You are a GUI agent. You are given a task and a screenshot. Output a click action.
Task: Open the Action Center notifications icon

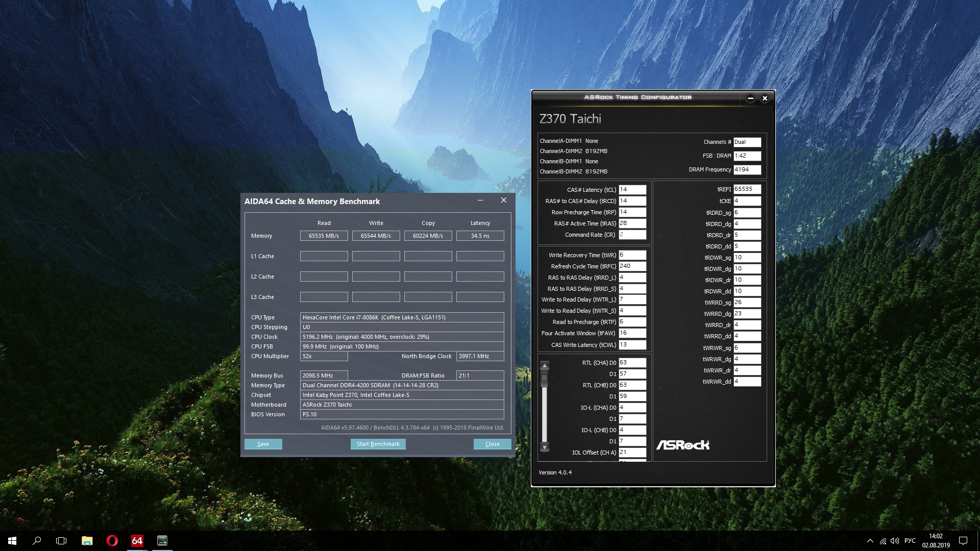click(x=963, y=541)
